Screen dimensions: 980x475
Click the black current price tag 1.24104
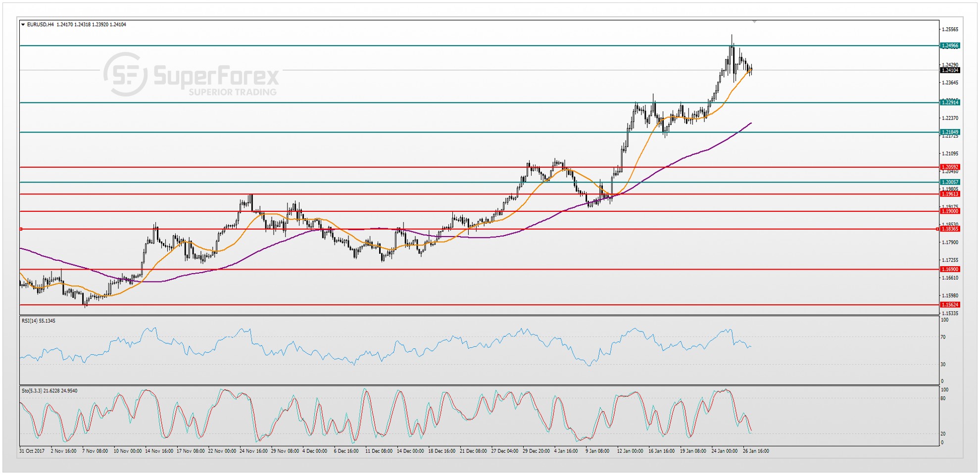pos(950,70)
